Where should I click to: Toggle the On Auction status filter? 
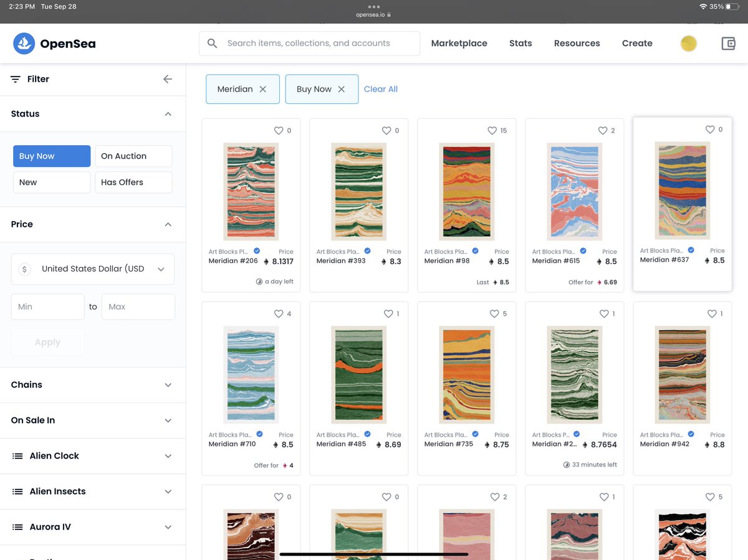click(x=133, y=156)
